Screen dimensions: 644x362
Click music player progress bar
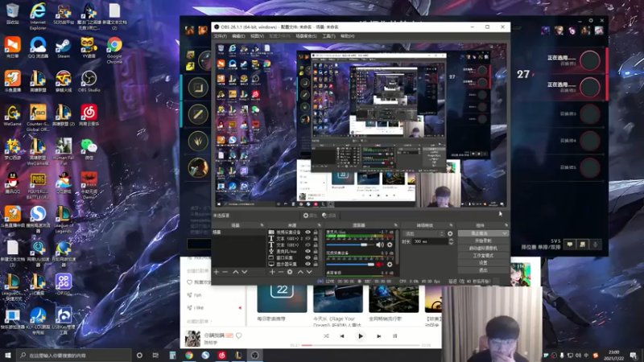[x=361, y=346]
